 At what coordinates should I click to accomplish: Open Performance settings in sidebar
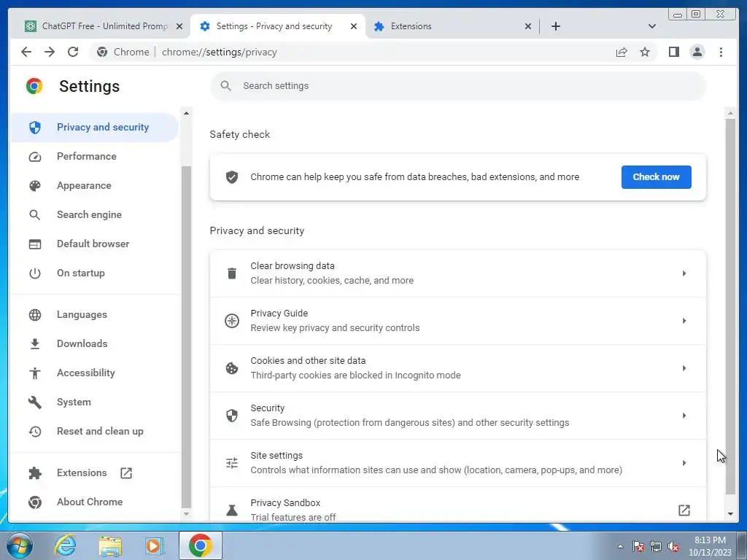94,156
